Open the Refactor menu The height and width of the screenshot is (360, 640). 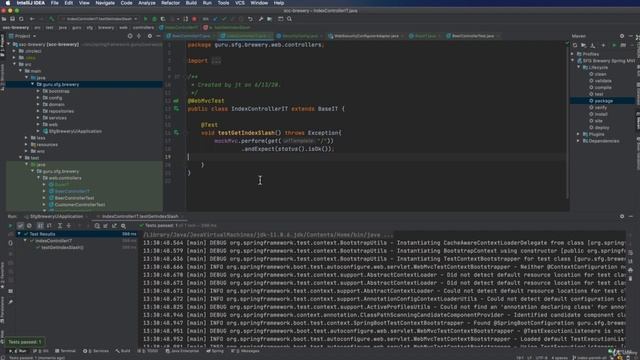[x=170, y=3]
